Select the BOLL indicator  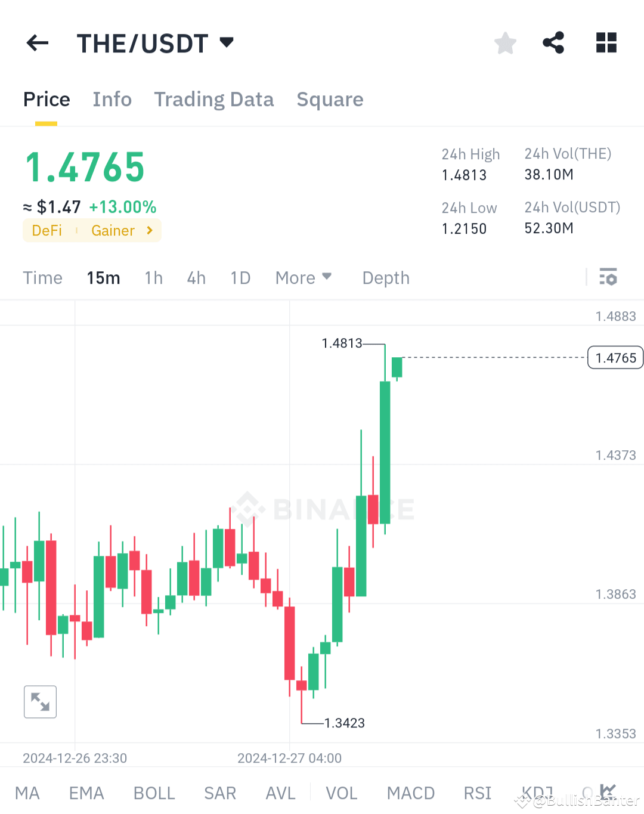[154, 793]
